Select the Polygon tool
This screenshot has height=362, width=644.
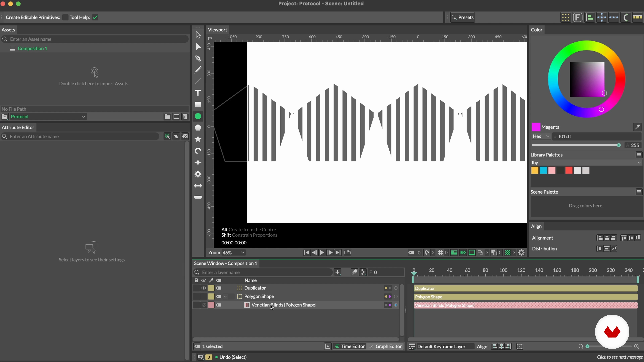click(x=198, y=128)
